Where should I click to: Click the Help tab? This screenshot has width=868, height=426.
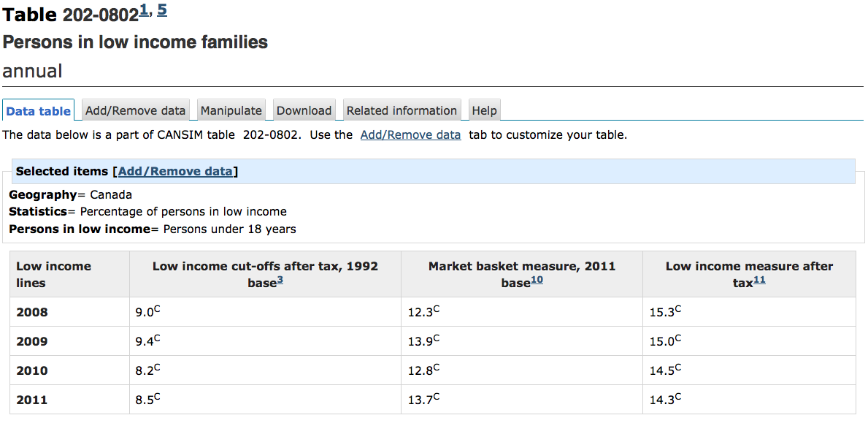pyautogui.click(x=484, y=110)
